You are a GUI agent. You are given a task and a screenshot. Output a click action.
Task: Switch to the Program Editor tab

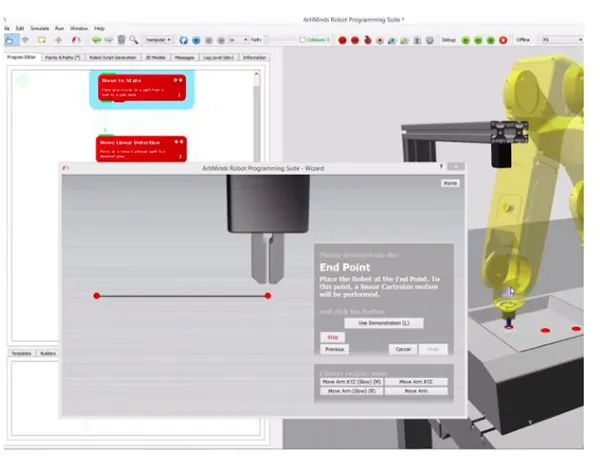(21, 57)
